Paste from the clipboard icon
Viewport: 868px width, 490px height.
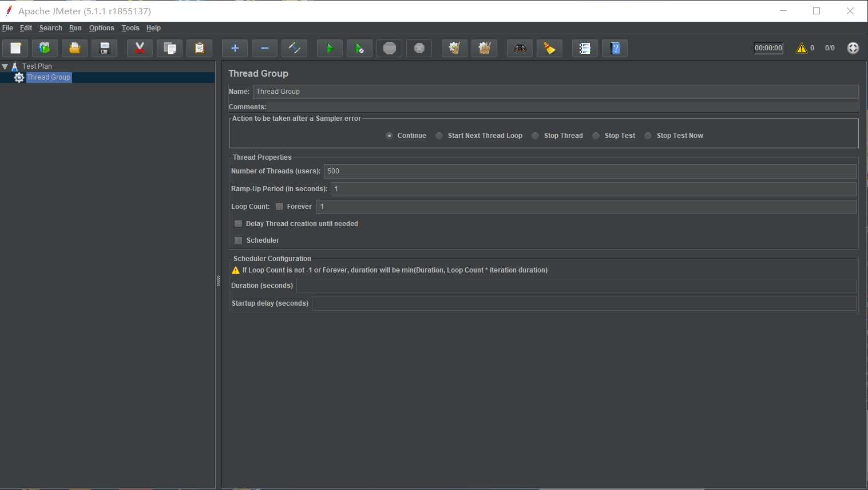coord(200,48)
